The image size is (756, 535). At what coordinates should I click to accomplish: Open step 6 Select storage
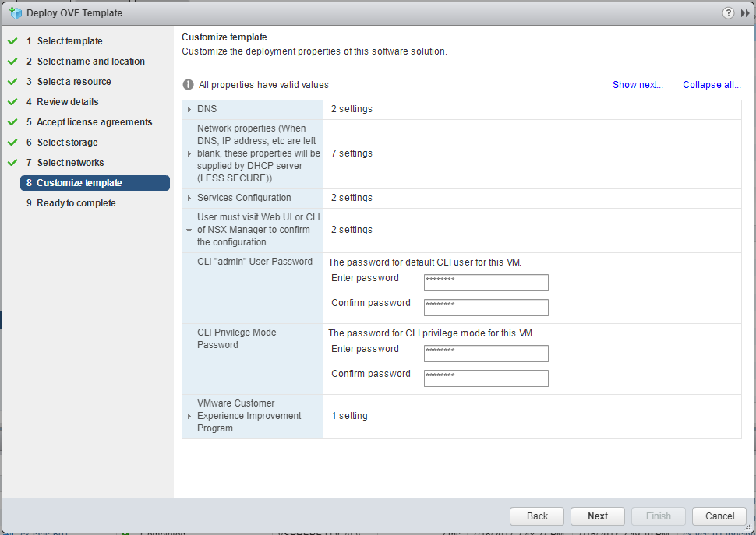coord(67,143)
